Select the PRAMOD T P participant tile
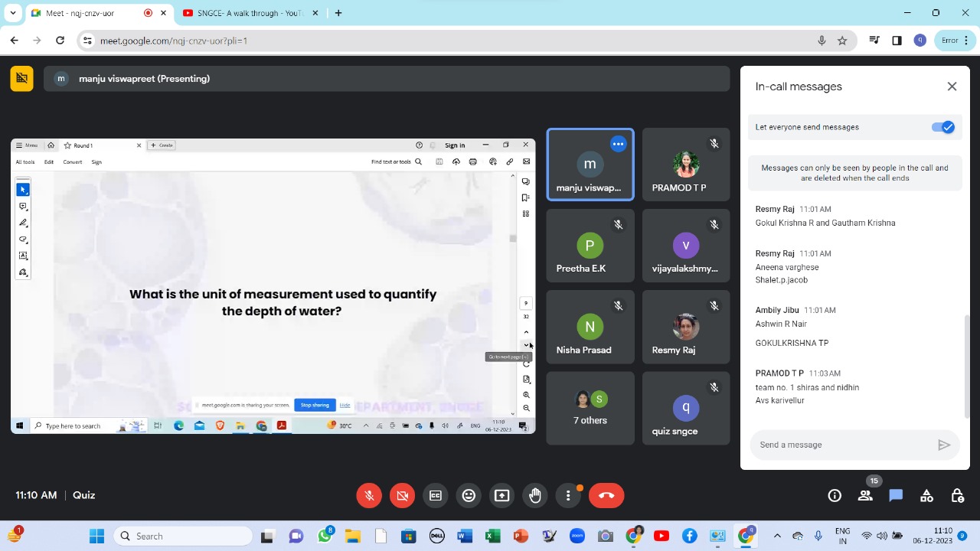The height and width of the screenshot is (551, 980). (686, 165)
